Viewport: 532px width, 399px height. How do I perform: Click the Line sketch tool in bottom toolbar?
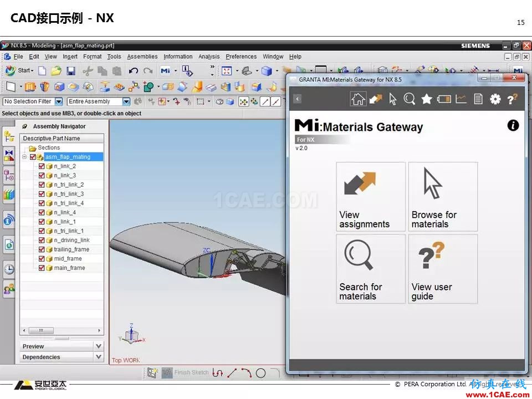click(x=232, y=373)
